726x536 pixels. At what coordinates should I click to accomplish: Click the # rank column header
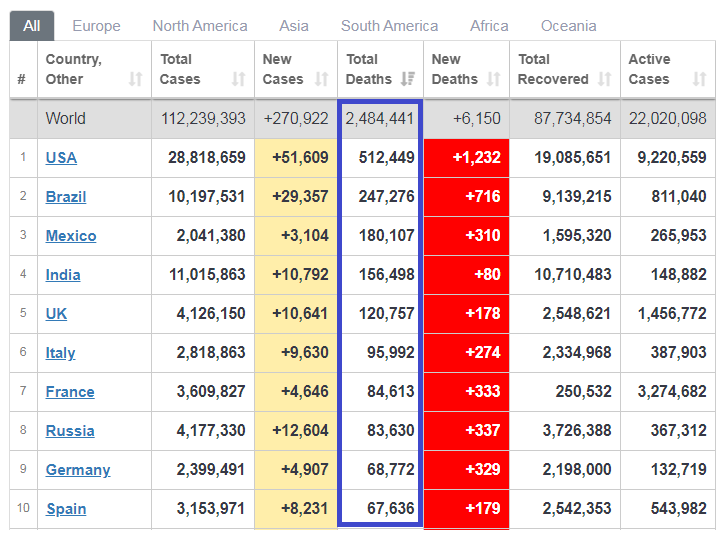tap(22, 79)
